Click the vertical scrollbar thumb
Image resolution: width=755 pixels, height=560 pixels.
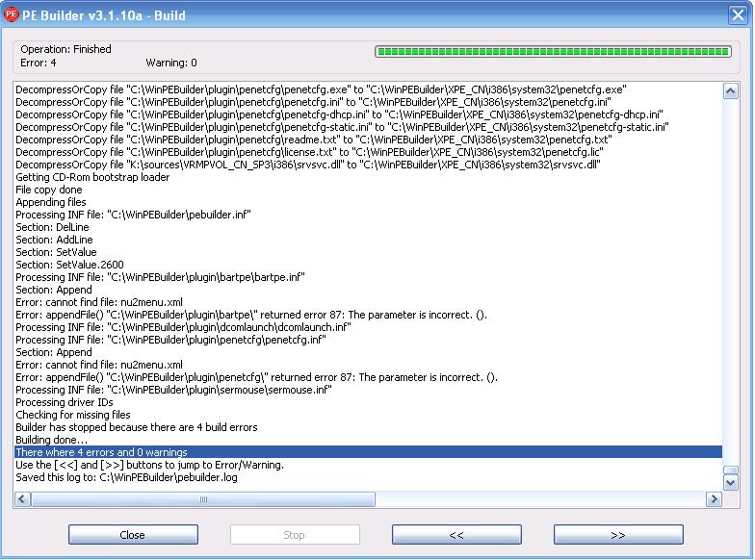pyautogui.click(x=730, y=470)
